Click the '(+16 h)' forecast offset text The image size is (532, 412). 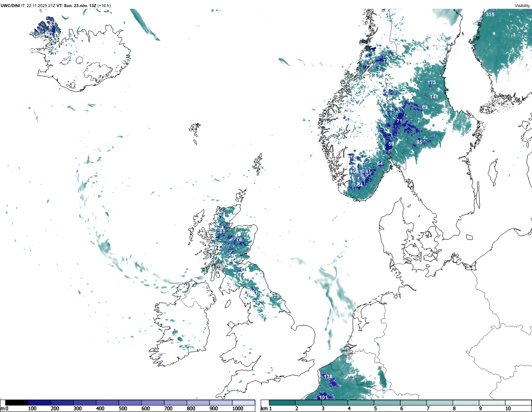(104, 5)
